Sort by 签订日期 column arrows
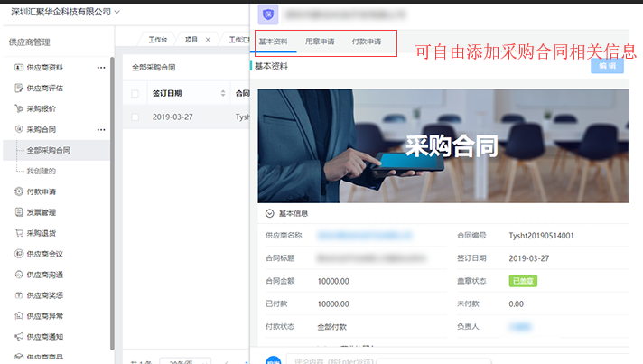This screenshot has height=364, width=643. pyautogui.click(x=223, y=93)
